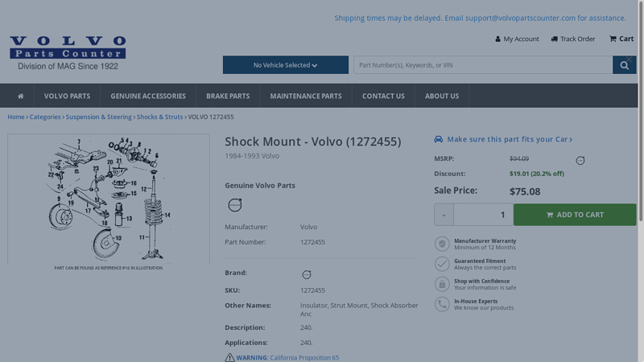Open the Track Order page
Image resolution: width=644 pixels, height=362 pixels.
(x=573, y=39)
